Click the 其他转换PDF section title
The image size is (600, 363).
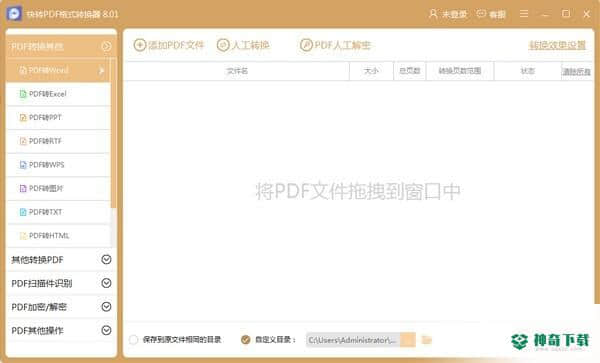click(37, 260)
